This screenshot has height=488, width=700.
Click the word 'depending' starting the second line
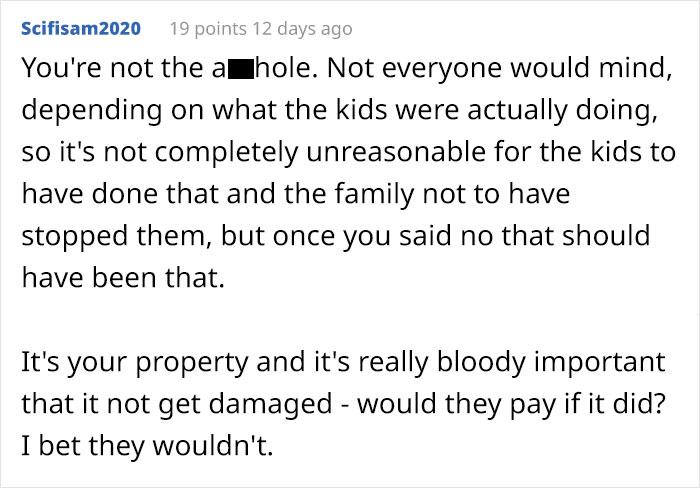point(92,112)
